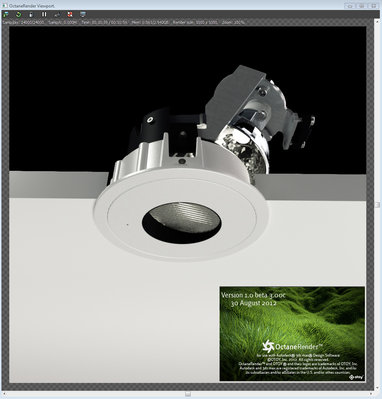Click the Mem usage readout
This screenshot has width=382, height=399.
(151, 22)
